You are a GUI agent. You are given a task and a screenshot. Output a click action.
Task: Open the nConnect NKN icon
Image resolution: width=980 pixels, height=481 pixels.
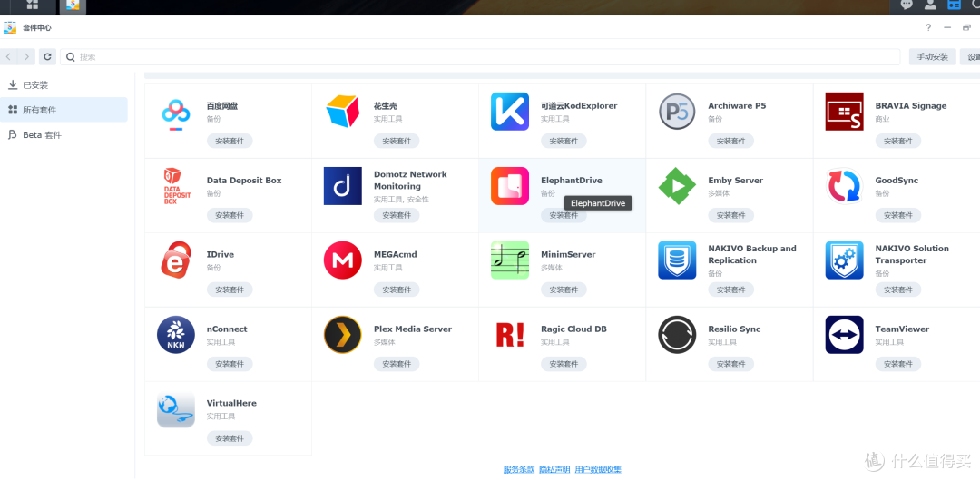176,335
